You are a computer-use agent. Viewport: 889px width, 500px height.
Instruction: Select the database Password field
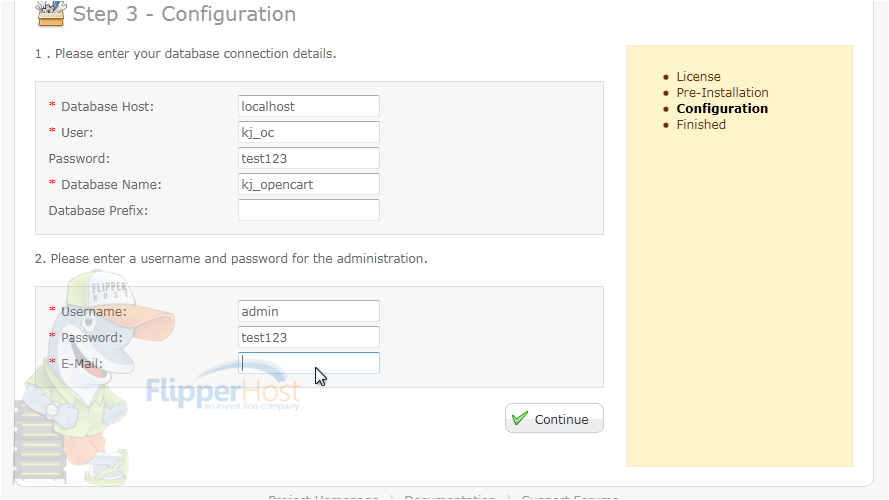pyautogui.click(x=308, y=158)
